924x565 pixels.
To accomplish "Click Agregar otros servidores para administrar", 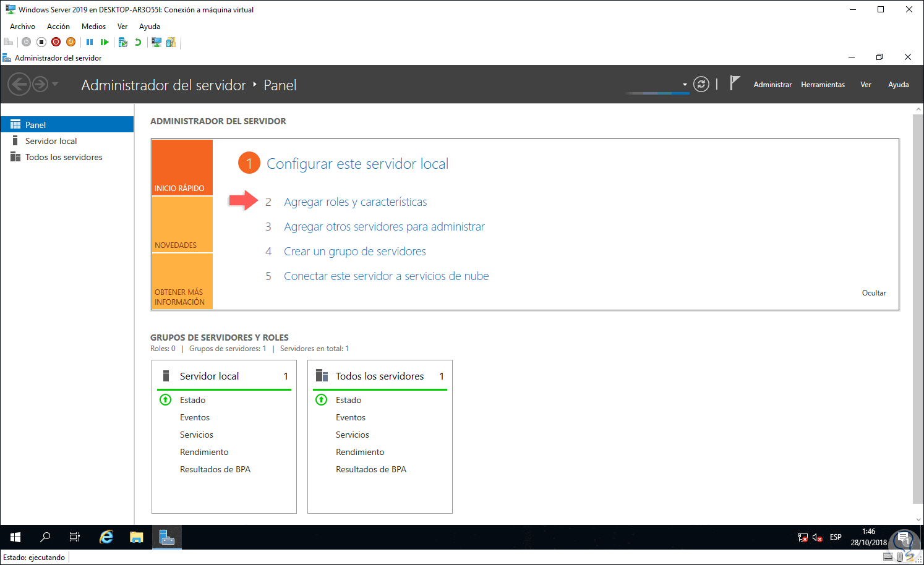I will 384,227.
